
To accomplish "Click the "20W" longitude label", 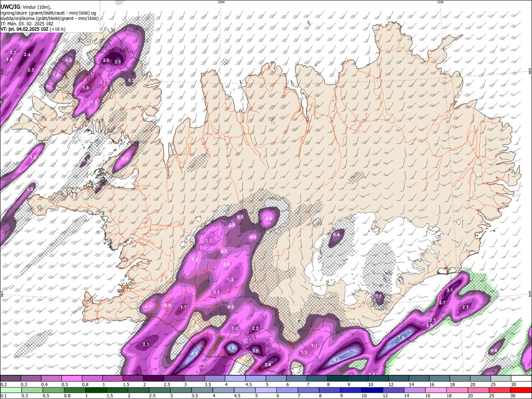I will coord(221,2).
